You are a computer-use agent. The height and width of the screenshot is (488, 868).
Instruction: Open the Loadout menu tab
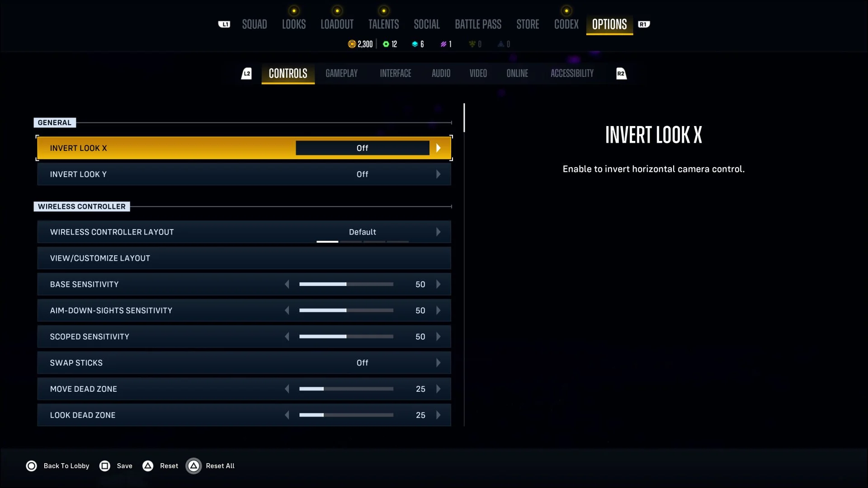tap(337, 24)
